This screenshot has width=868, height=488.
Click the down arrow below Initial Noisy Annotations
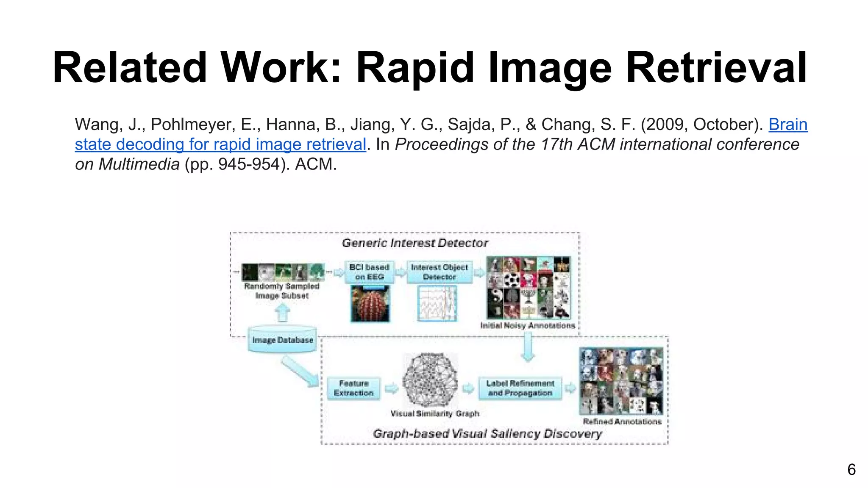528,347
